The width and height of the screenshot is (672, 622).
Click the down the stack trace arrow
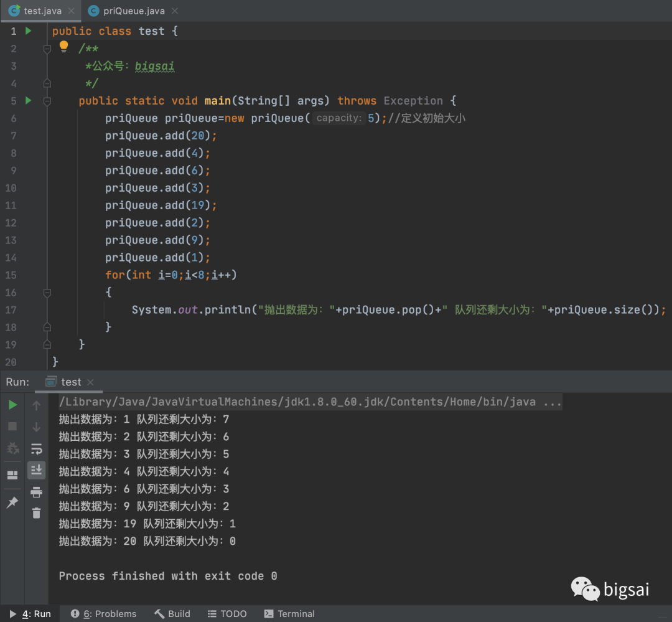point(37,427)
